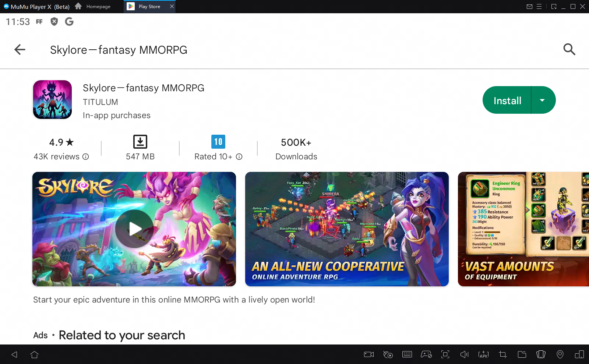Play the Skylore trailer video
The height and width of the screenshot is (364, 589).
(x=134, y=229)
